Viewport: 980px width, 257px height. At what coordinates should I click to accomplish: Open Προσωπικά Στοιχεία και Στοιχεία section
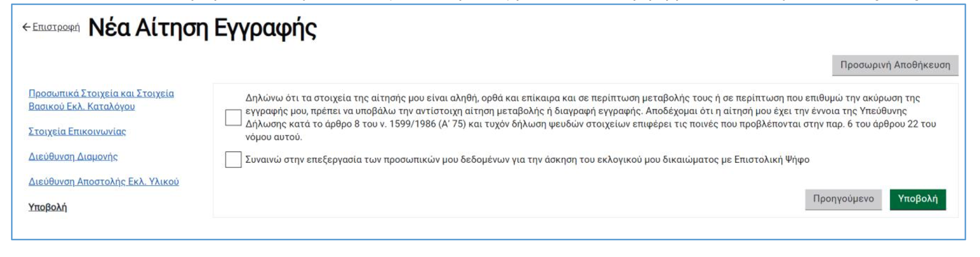101,93
